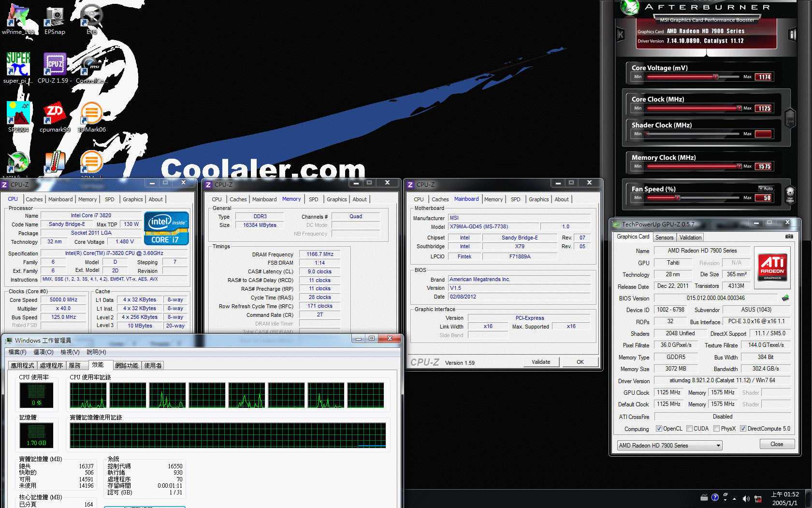Toggle the Afterburner clock Link icon
Viewport: 812px width, 508px height.
coord(790,117)
